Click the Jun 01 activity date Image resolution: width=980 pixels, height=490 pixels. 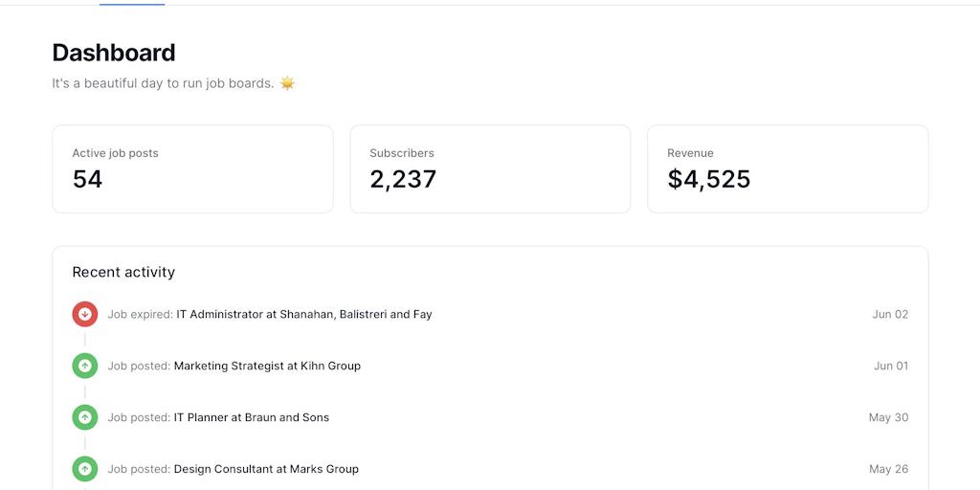click(x=891, y=366)
